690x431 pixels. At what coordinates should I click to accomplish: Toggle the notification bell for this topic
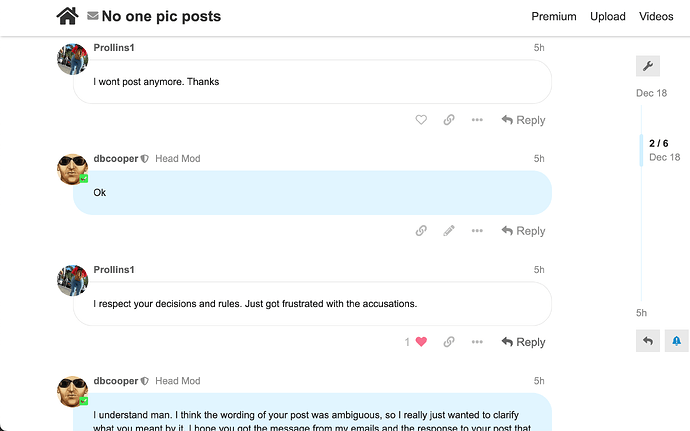[676, 341]
